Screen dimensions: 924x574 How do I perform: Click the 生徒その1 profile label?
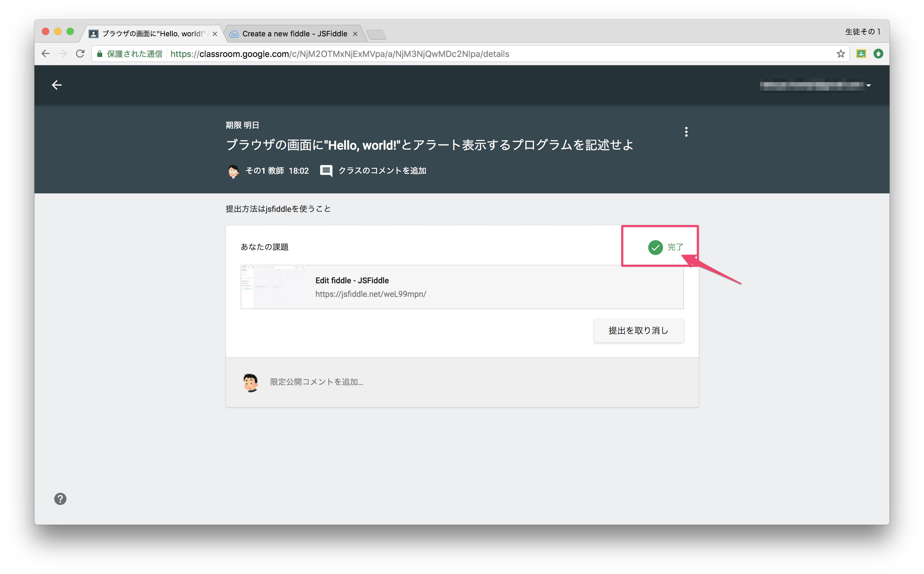pyautogui.click(x=862, y=32)
